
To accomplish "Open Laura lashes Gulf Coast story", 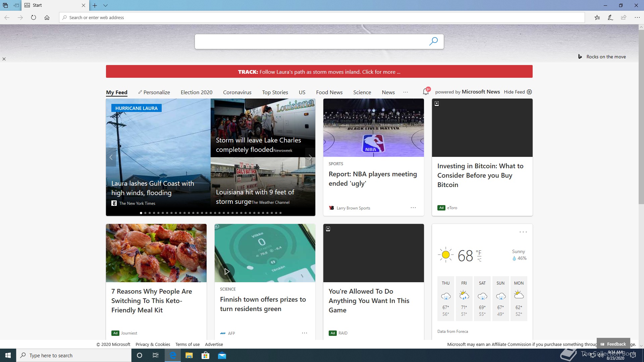I will point(153,188).
